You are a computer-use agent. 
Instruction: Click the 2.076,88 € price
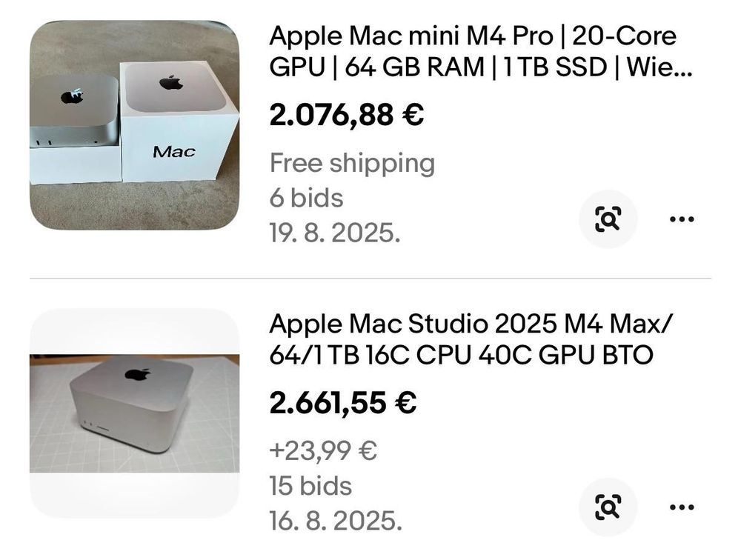[x=346, y=115]
